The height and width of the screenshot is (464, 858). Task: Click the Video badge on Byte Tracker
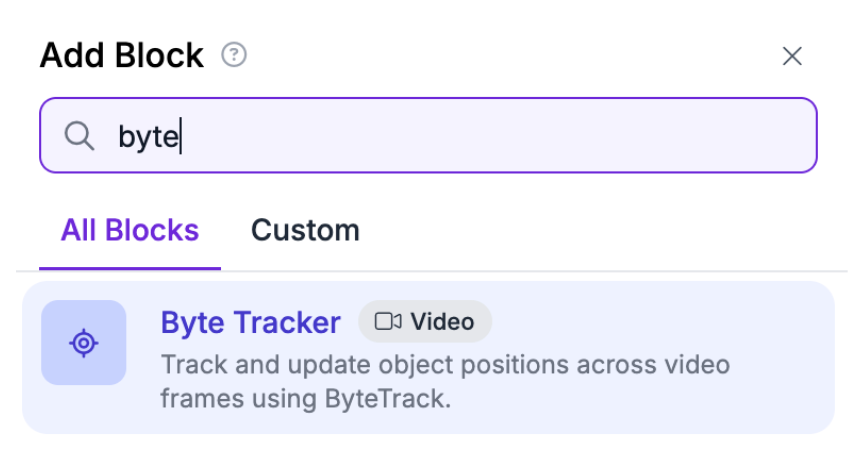tap(425, 322)
